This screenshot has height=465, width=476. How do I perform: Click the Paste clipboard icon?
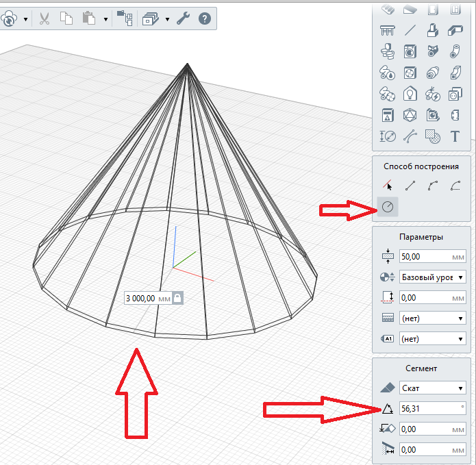89,18
